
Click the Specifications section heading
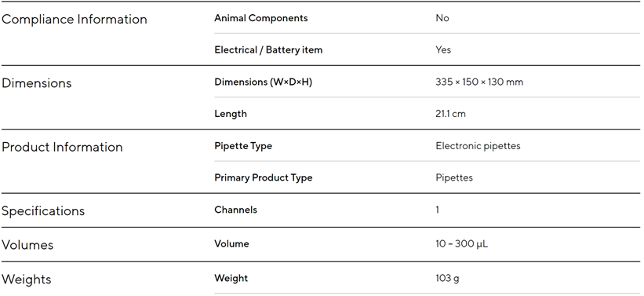click(x=43, y=211)
